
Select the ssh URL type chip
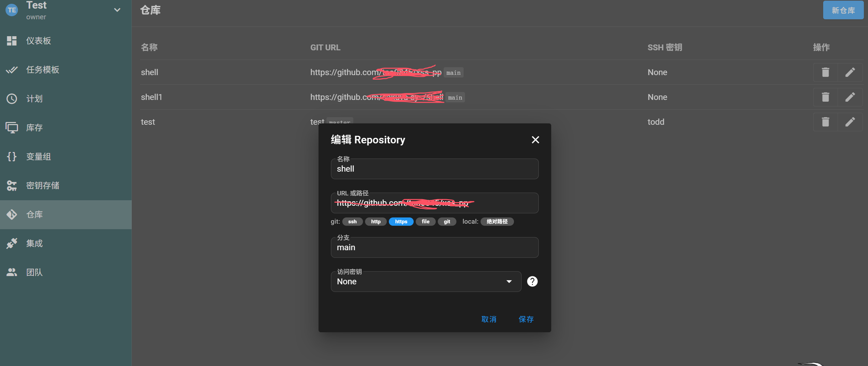coord(352,222)
